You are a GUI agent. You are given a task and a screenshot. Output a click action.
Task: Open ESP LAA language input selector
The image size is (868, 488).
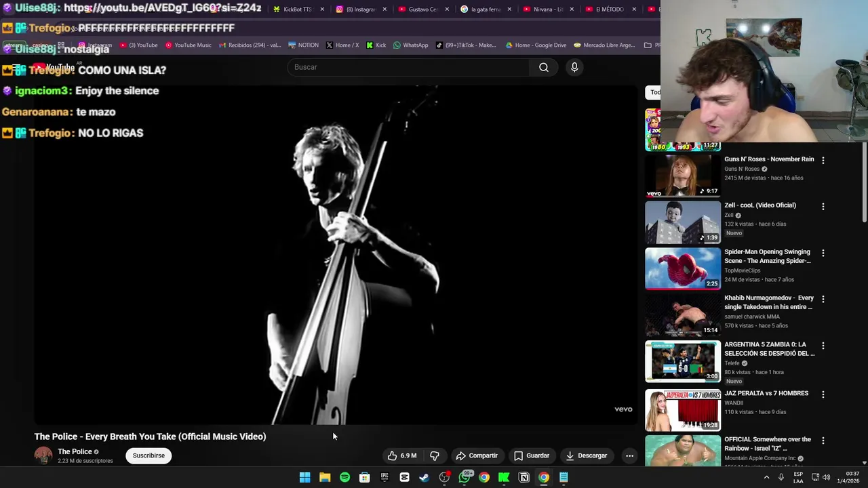[798, 477]
